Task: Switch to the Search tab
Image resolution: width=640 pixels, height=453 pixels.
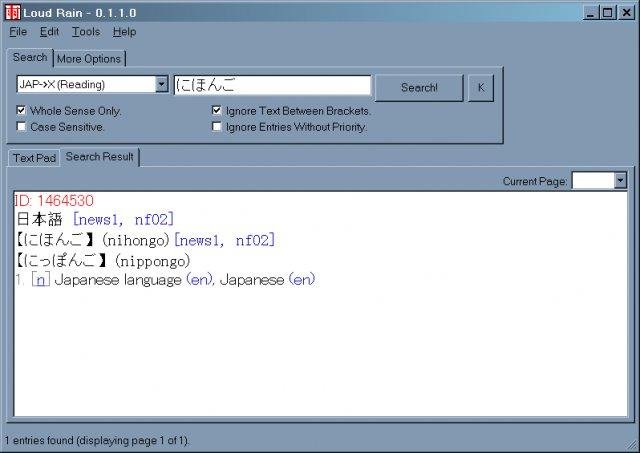Action: 30,58
